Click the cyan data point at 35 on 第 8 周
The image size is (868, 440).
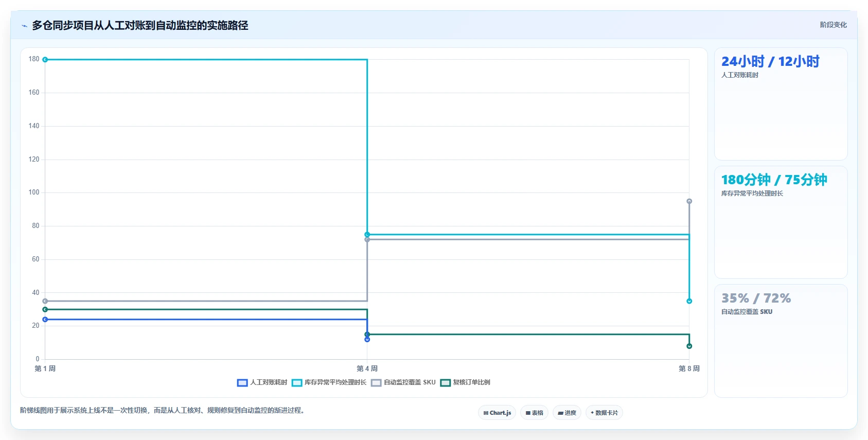coord(689,301)
